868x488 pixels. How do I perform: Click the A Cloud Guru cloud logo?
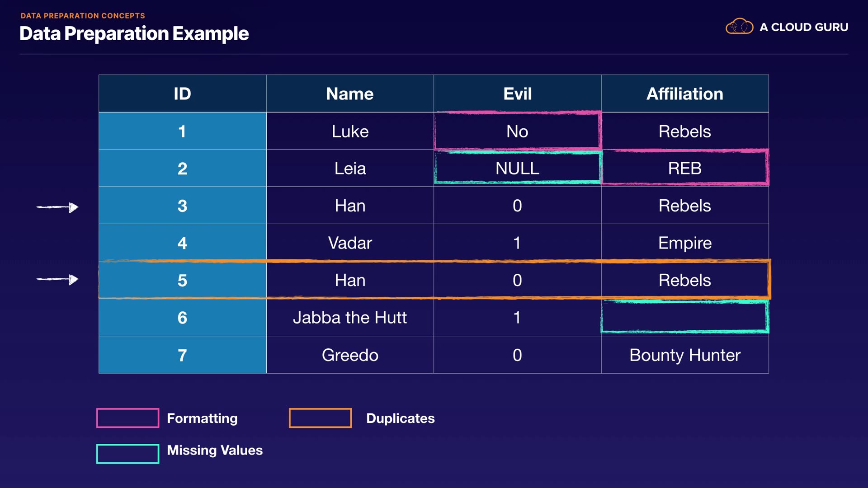click(739, 27)
